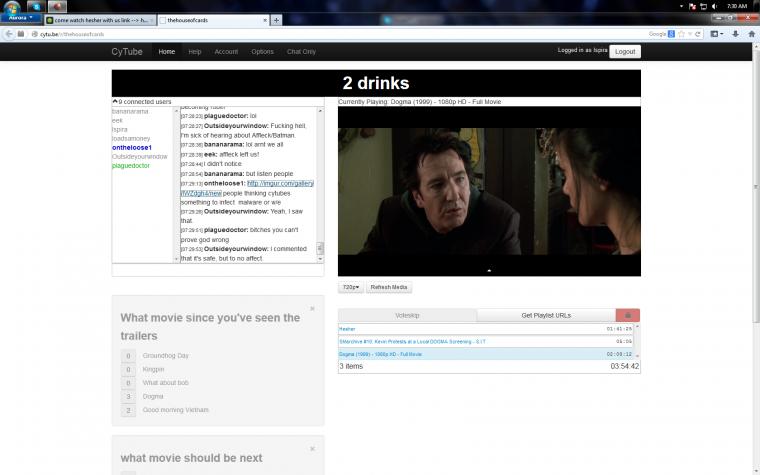Open the Windows Start orb

11,7
